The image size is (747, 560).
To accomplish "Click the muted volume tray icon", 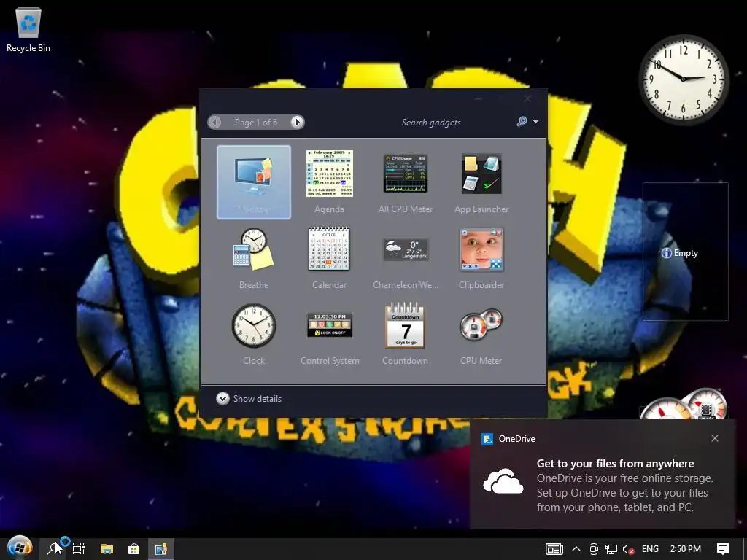I will pos(628,549).
